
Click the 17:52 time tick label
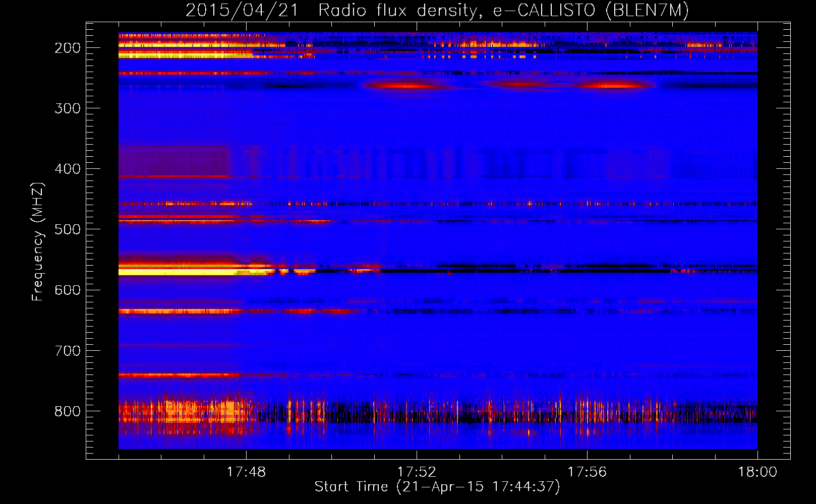[x=417, y=472]
